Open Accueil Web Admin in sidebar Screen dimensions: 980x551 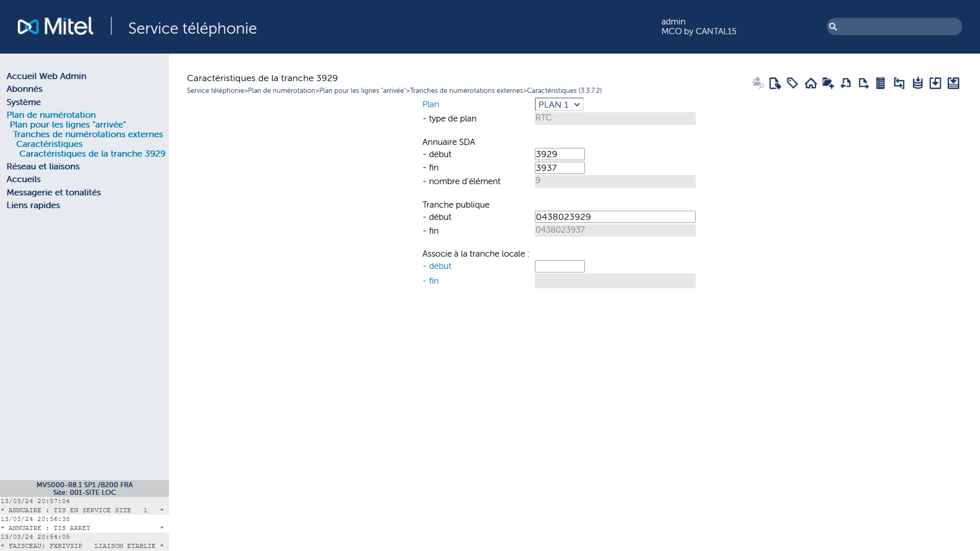(x=46, y=76)
